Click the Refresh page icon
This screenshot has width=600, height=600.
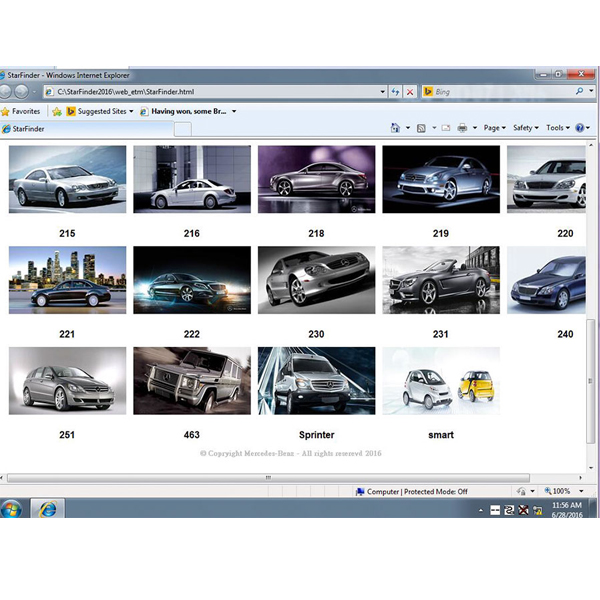pyautogui.click(x=395, y=92)
